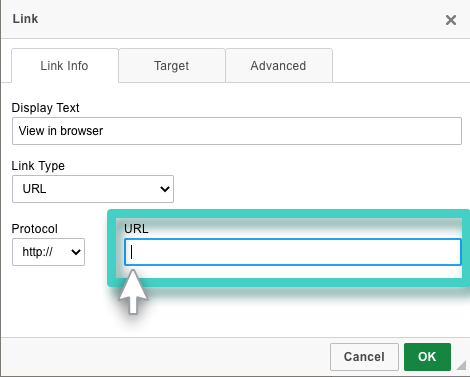Click the 'Display Text' label
470x377 pixels.
click(x=45, y=108)
